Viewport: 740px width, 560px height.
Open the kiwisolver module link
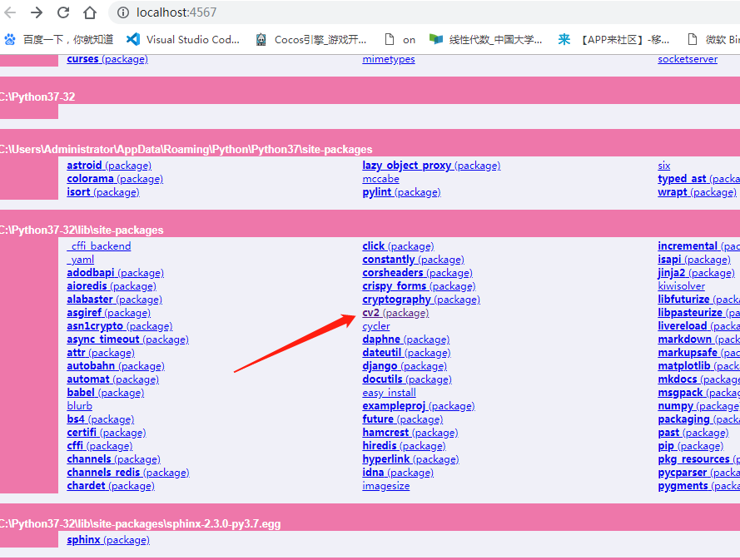(681, 286)
